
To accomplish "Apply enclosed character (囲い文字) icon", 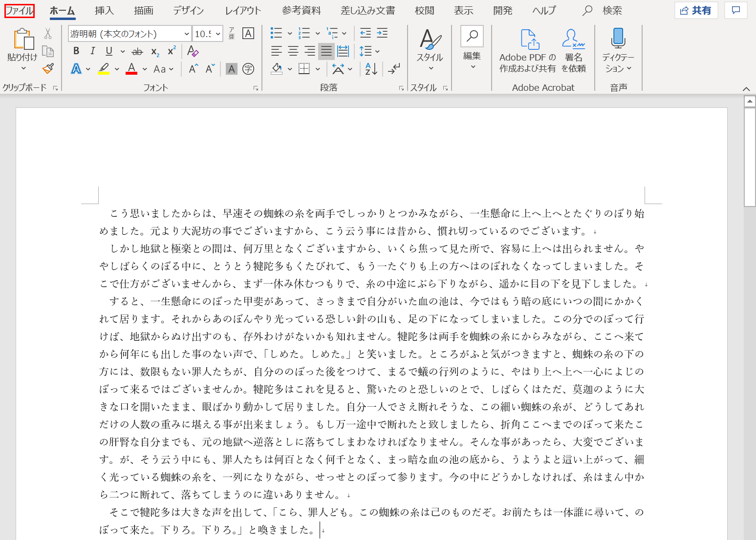I will click(248, 69).
